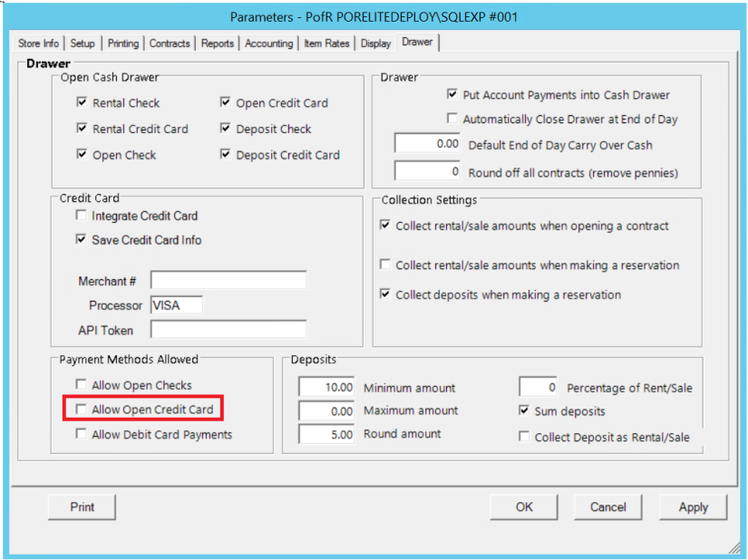This screenshot has height=560, width=748.
Task: Cancel the Parameters dialog
Action: pyautogui.click(x=607, y=507)
